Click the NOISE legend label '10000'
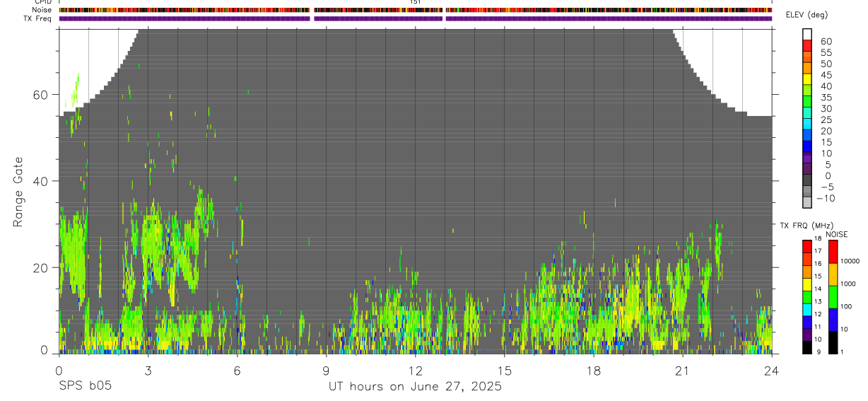This screenshot has width=868, height=401. tap(850, 262)
